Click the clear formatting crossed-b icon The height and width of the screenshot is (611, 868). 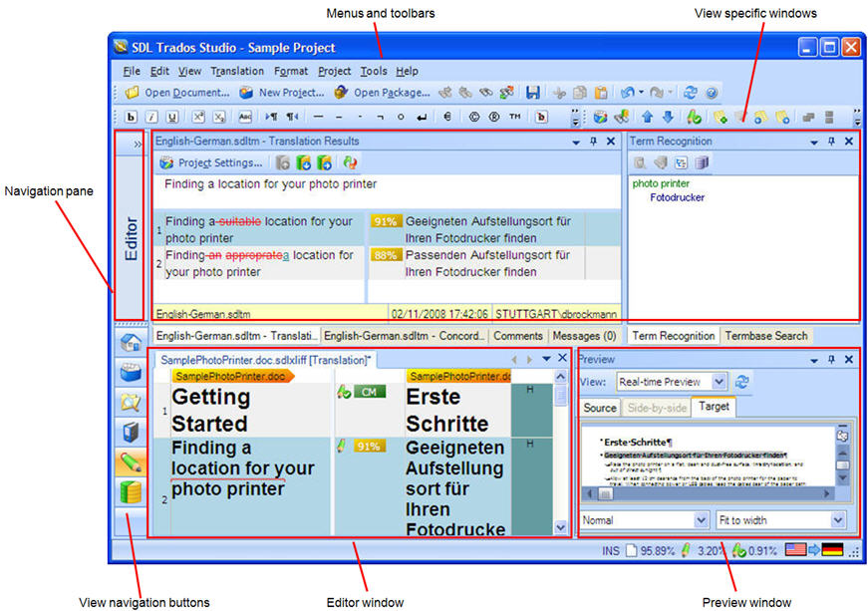point(541,117)
